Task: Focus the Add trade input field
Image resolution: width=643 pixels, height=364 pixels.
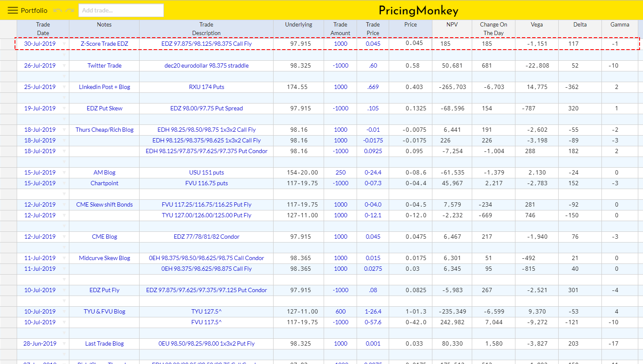Action: pyautogui.click(x=121, y=10)
